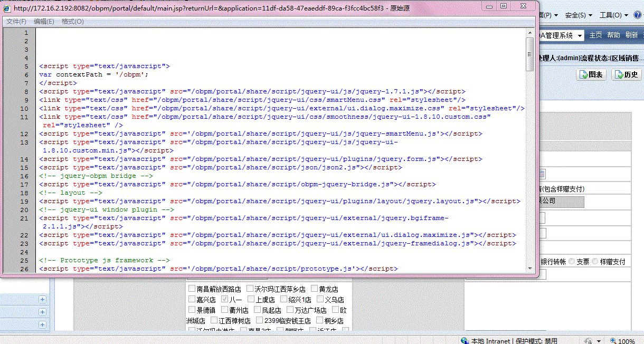The width and height of the screenshot is (644, 344).
Task: Click the prototype.js script line 26
Action: click(219, 269)
